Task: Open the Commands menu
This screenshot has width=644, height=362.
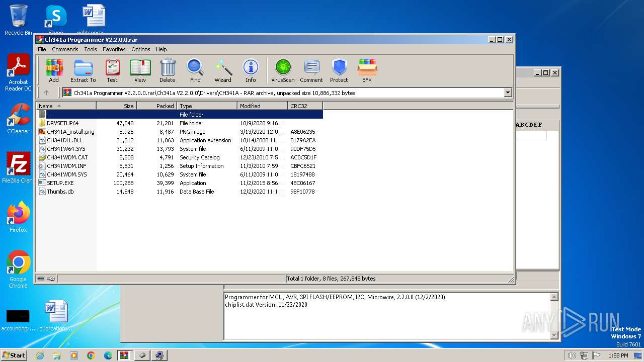Action: click(65, 49)
